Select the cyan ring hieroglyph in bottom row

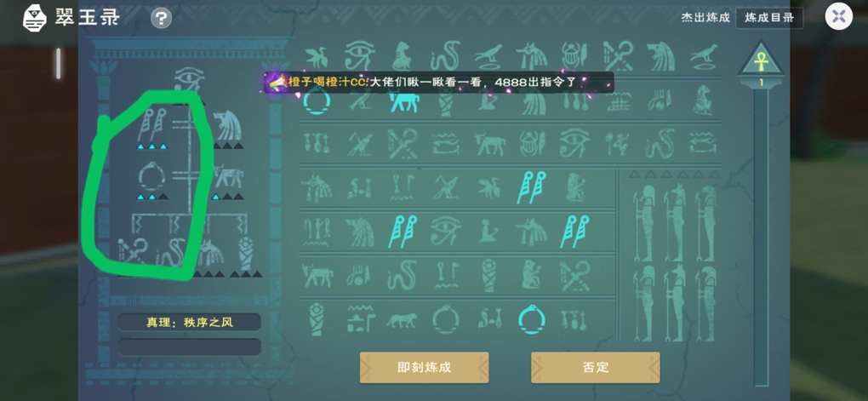pyautogui.click(x=531, y=320)
